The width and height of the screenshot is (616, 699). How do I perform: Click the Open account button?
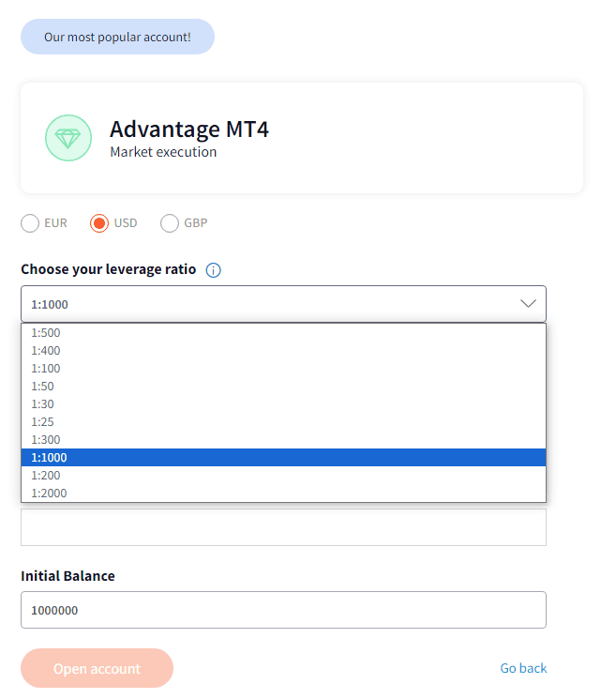point(97,668)
